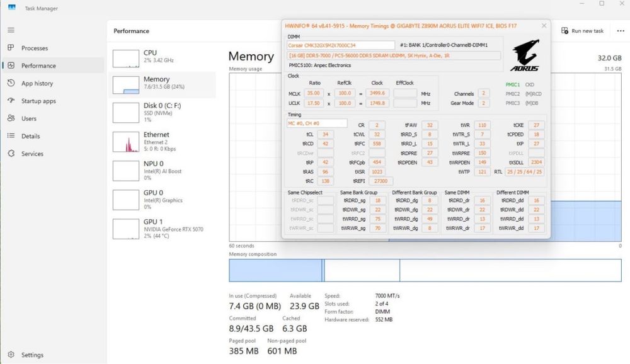Click the Slots used value 2 of 4
The height and width of the screenshot is (364, 630).
[381, 304]
